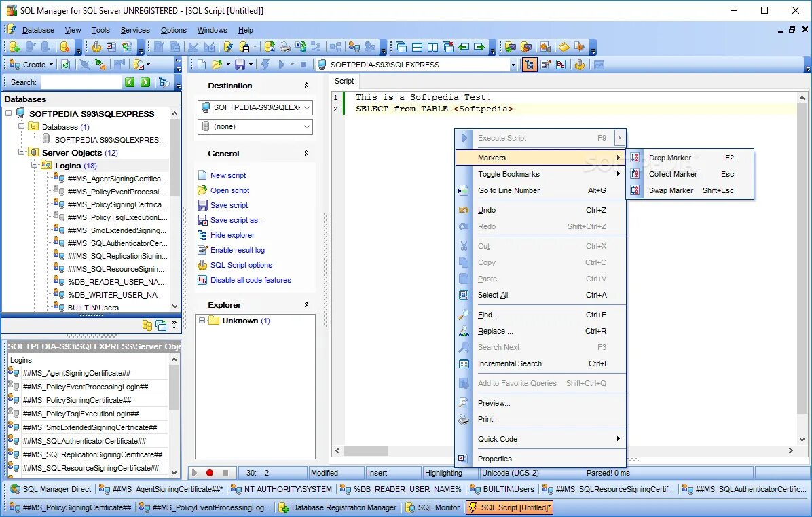The image size is (812, 517).
Task: Click the Register Database icon with green plus
Action: click(x=14, y=47)
